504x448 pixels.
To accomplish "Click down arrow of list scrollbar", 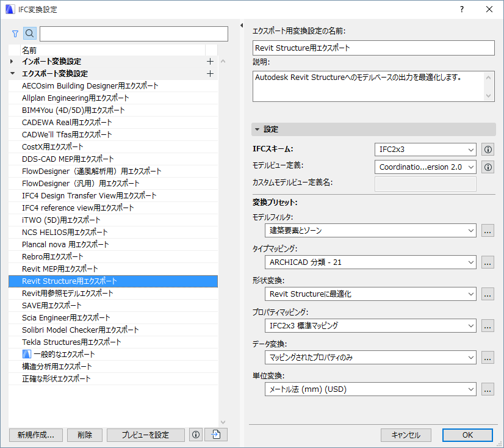I will 223,422.
